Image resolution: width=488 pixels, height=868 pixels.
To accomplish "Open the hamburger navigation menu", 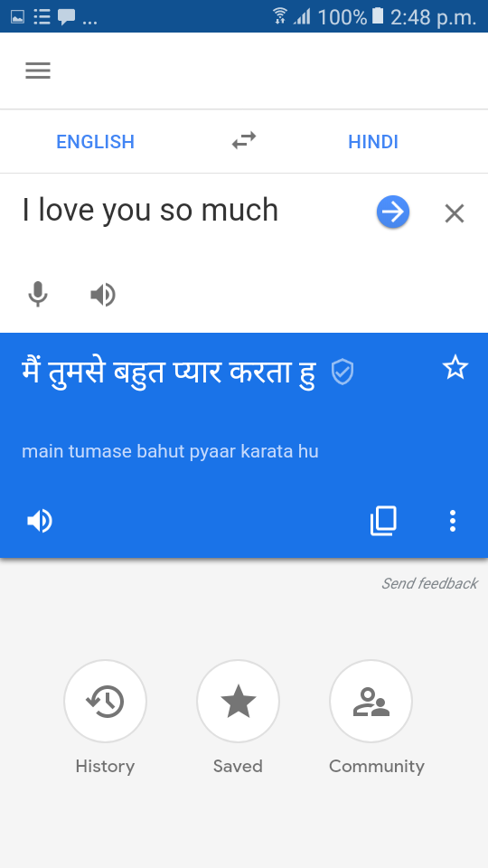I will (x=38, y=71).
